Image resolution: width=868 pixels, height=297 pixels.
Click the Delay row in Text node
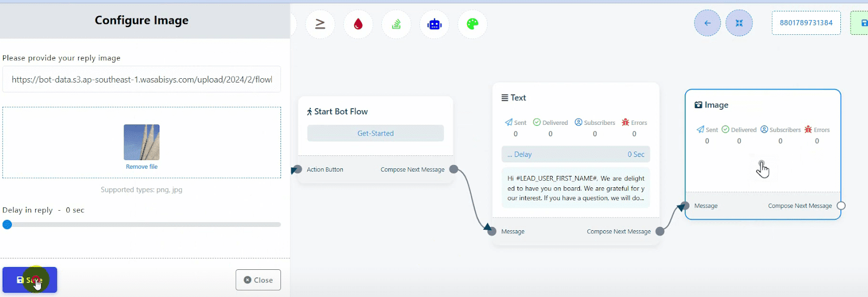click(x=576, y=154)
